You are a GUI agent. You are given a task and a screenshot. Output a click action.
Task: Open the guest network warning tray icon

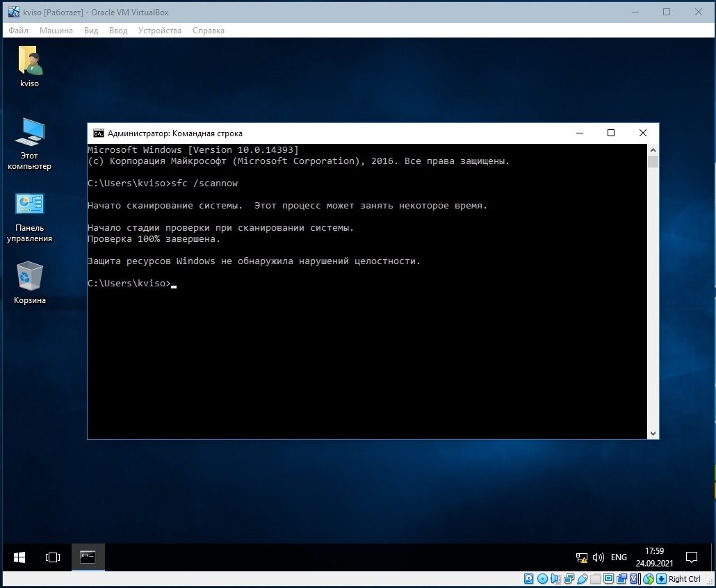pos(582,557)
